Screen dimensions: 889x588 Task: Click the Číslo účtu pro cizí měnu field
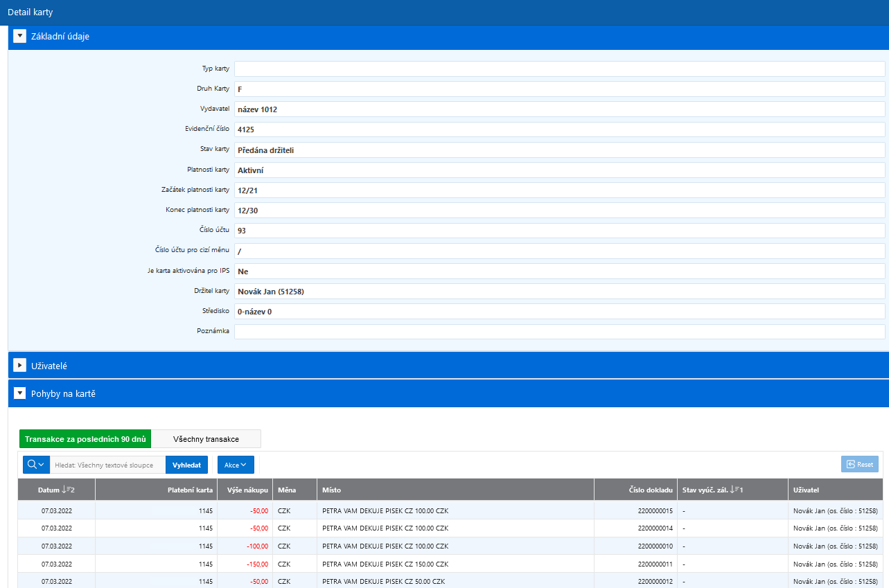[x=560, y=251]
